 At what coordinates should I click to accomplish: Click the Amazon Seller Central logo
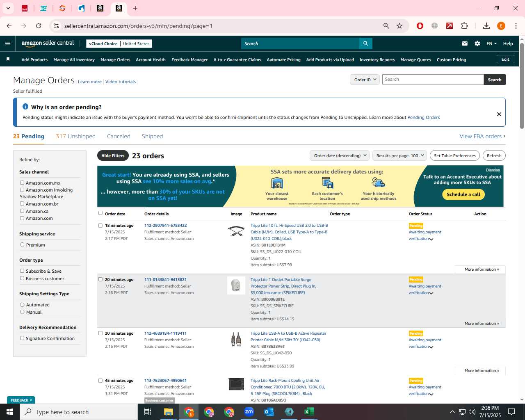point(48,43)
